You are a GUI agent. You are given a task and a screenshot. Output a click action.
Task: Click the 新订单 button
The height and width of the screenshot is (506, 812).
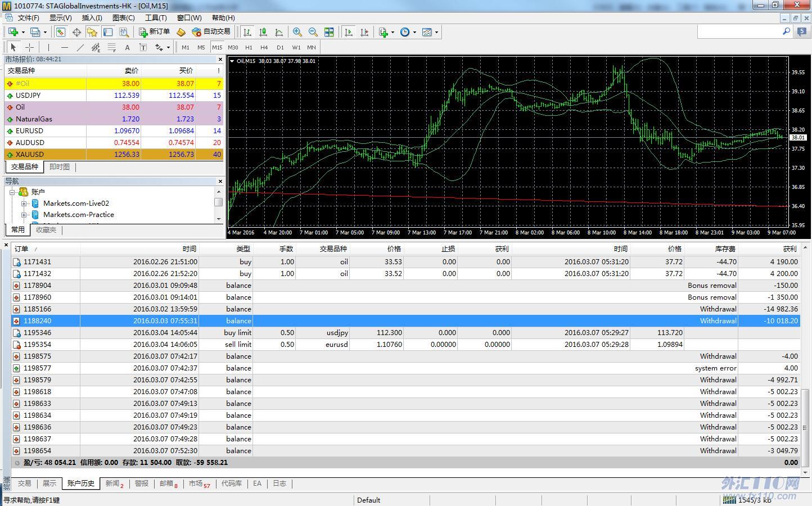pos(155,32)
